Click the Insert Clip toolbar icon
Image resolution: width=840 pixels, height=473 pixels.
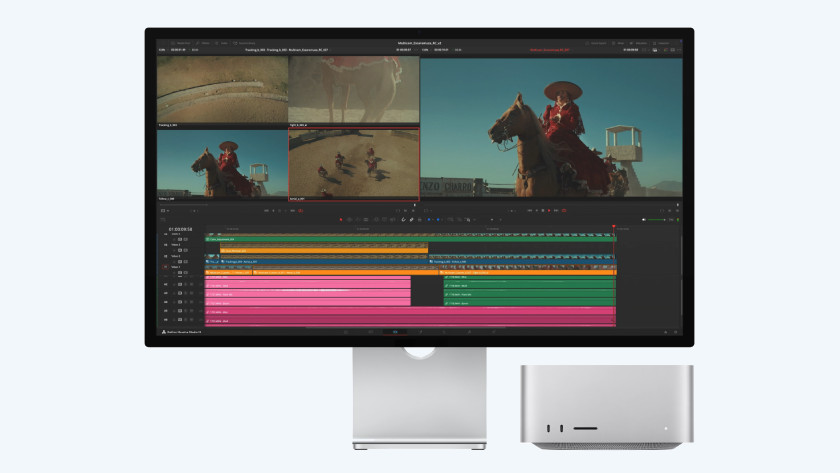pyautogui.click(x=376, y=220)
